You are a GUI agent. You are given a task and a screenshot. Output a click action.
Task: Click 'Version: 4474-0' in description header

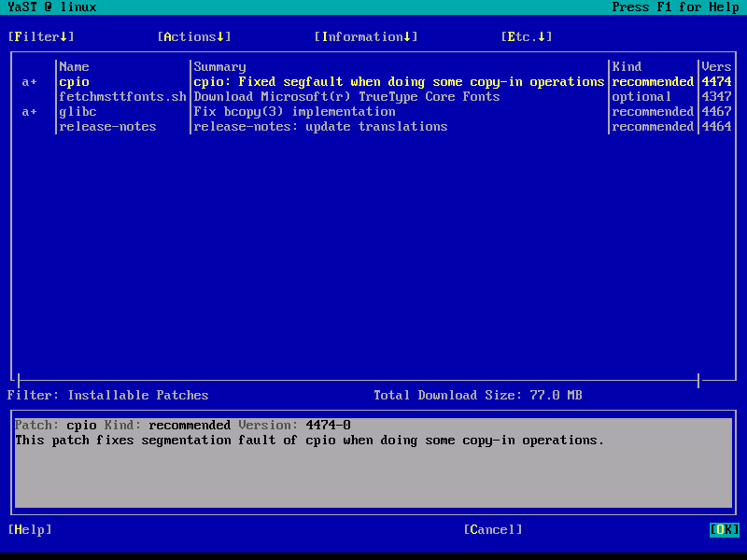pos(294,426)
